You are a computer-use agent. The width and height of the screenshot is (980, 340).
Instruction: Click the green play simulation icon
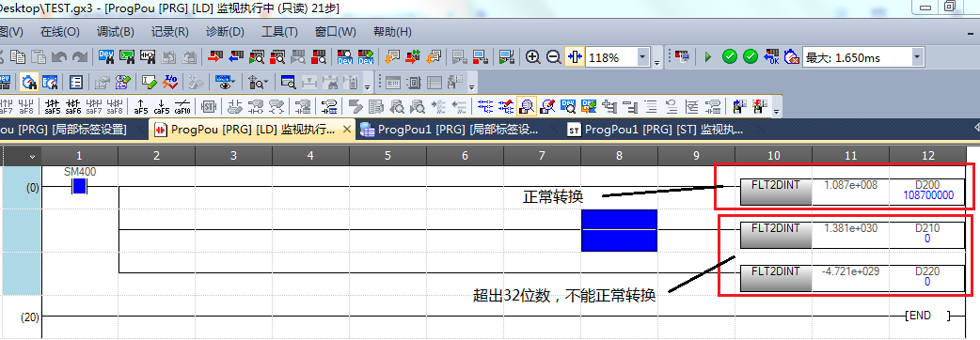[x=708, y=57]
